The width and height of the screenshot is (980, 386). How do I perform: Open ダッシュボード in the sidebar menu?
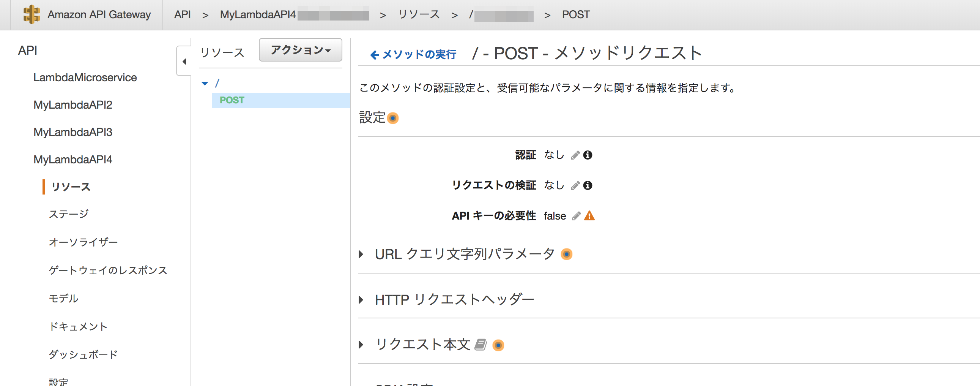tap(84, 355)
